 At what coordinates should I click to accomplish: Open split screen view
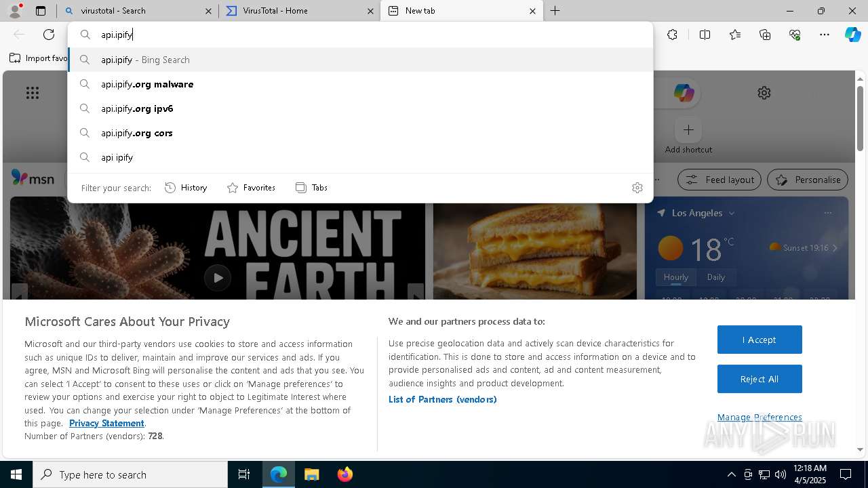point(705,35)
